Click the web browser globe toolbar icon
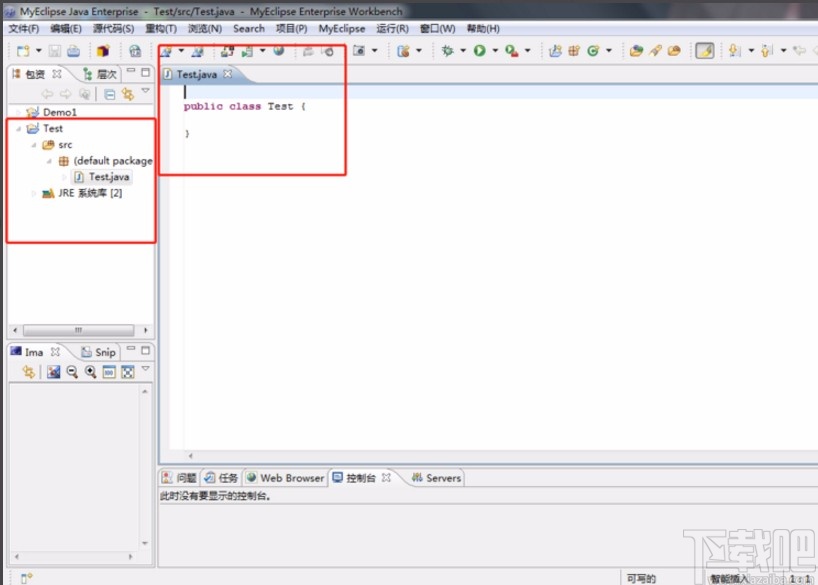Screen dimensions: 818x585 (279, 51)
